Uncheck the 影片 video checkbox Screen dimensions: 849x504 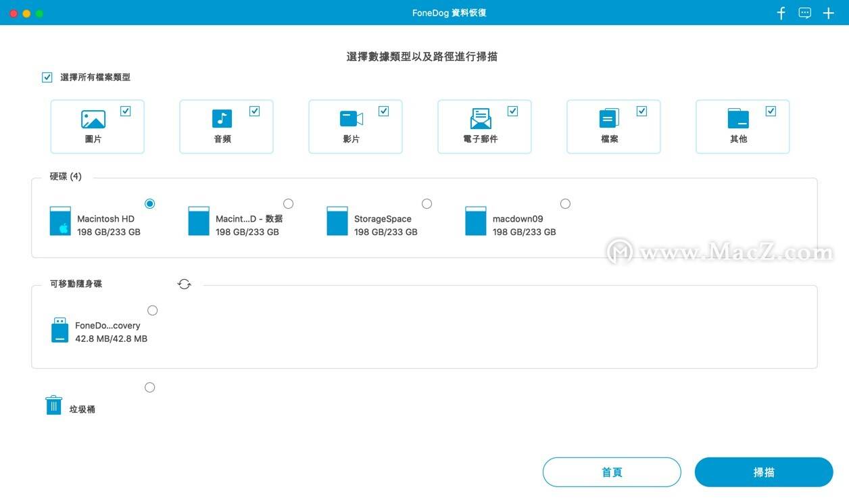pos(384,111)
